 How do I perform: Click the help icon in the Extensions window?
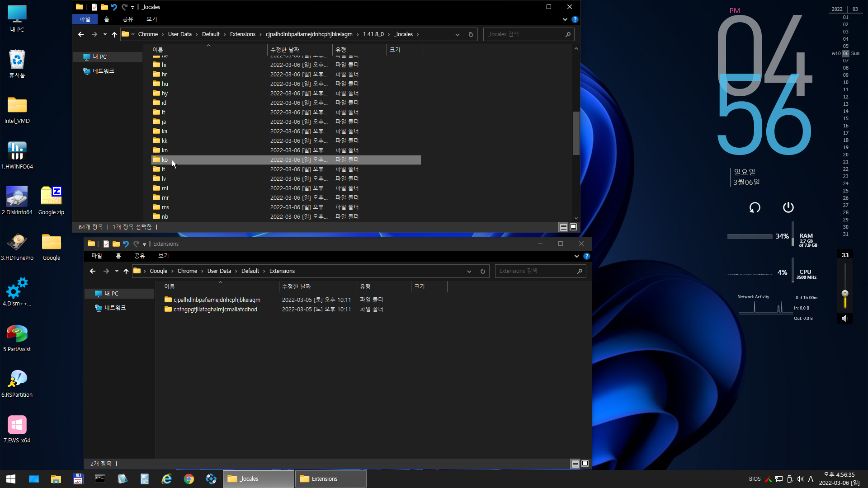coord(586,256)
